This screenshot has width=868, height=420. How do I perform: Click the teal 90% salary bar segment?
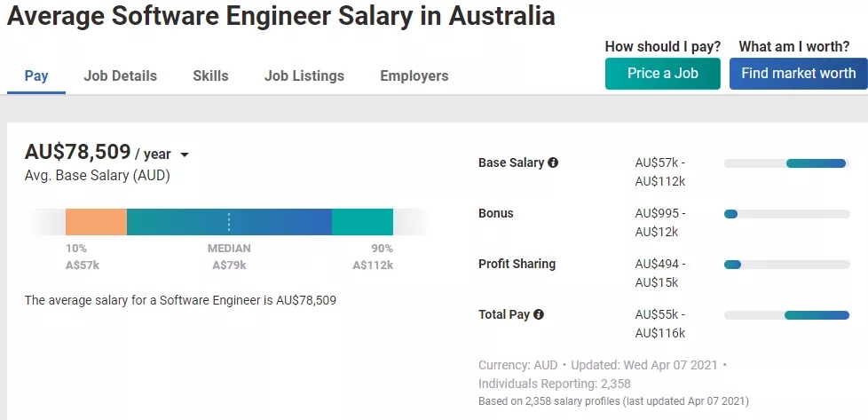pyautogui.click(x=362, y=222)
